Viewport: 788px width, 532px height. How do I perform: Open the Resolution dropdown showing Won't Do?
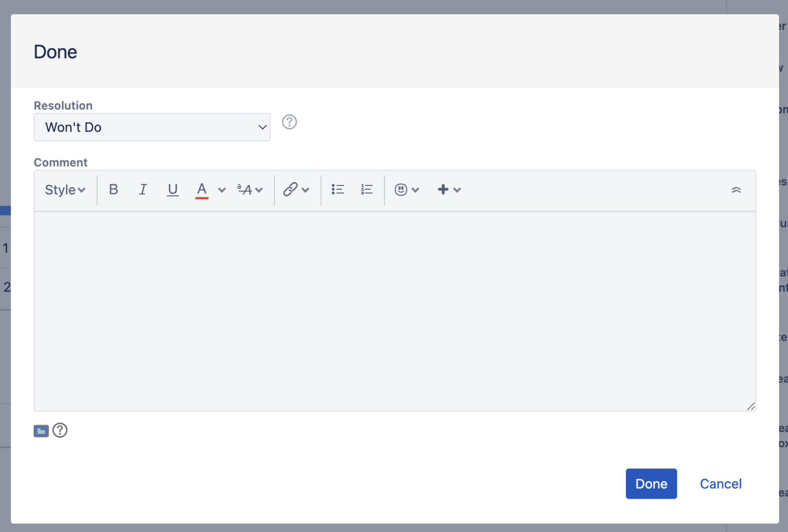pyautogui.click(x=152, y=127)
